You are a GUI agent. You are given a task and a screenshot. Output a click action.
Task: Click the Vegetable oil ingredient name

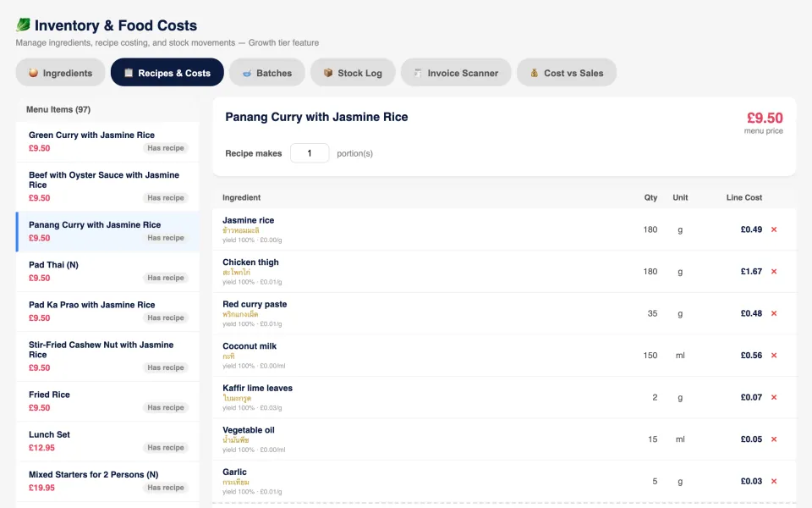(249, 430)
